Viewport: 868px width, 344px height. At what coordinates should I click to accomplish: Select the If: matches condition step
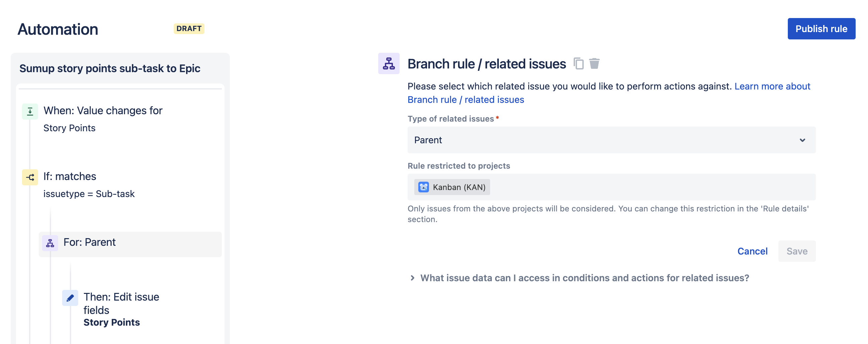point(70,177)
